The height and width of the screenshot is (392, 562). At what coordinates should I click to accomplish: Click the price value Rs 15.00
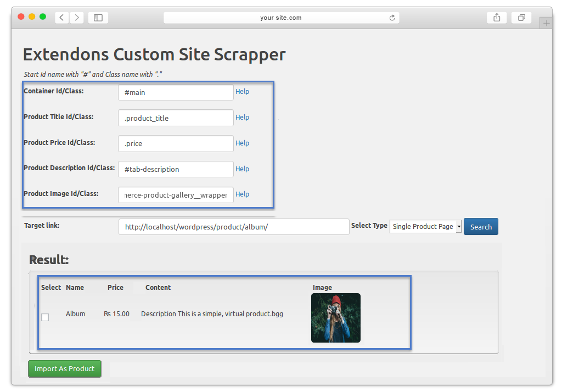pyautogui.click(x=116, y=314)
